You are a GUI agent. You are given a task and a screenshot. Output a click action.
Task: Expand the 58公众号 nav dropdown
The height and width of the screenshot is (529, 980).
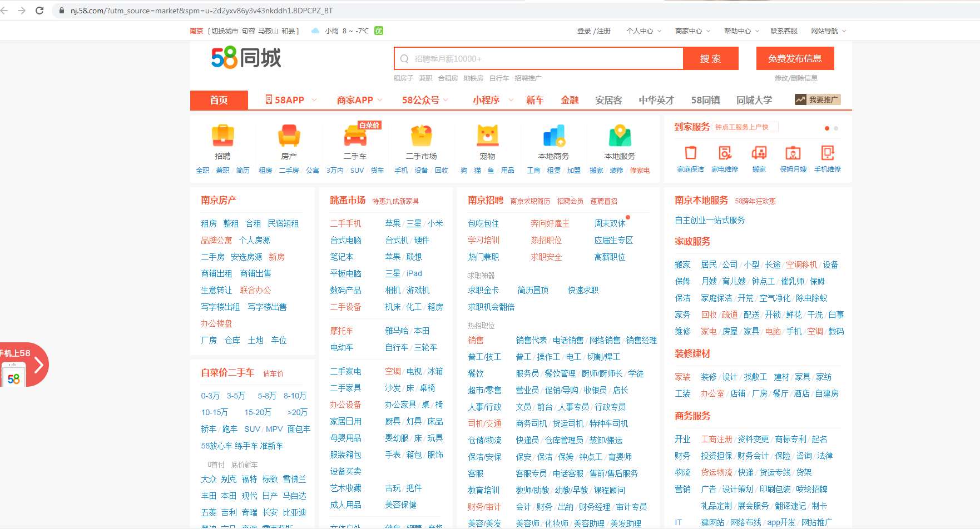coord(425,100)
